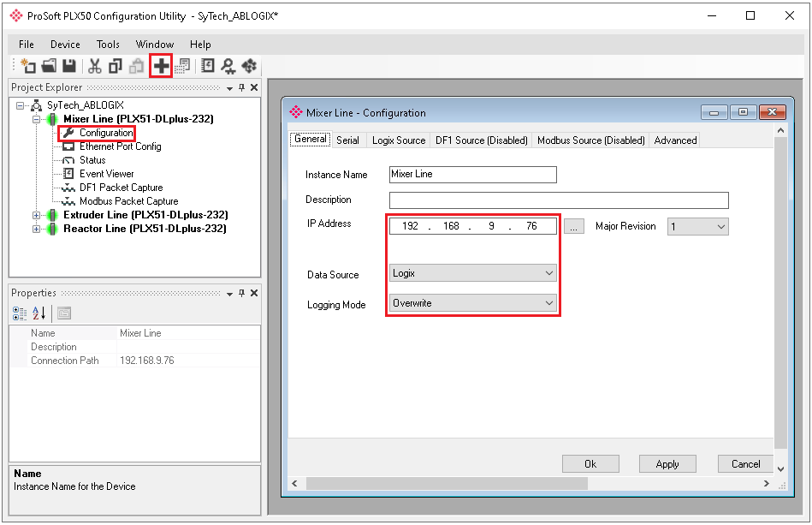This screenshot has width=812, height=525.
Task: Launch the DHCP Server toolbar icon
Action: 249,66
